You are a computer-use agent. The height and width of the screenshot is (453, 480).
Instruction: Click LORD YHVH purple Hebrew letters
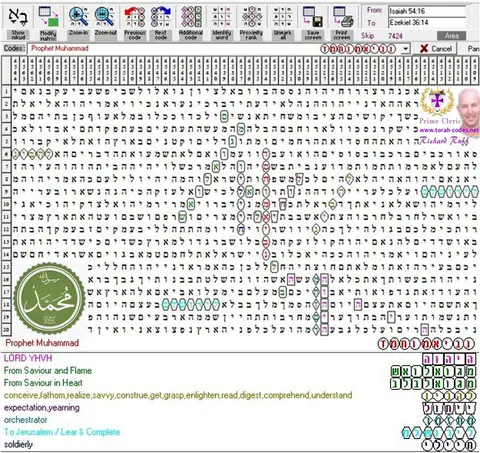[449, 359]
